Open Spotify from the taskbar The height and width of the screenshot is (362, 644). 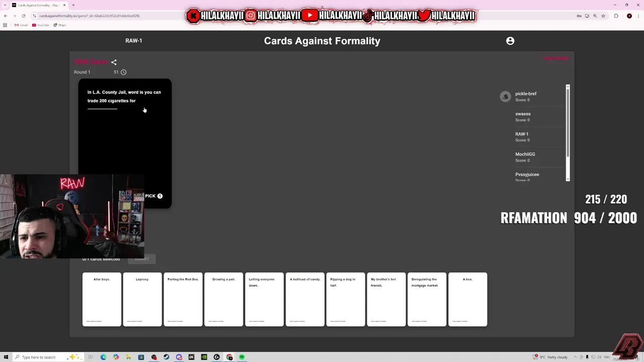click(x=242, y=357)
